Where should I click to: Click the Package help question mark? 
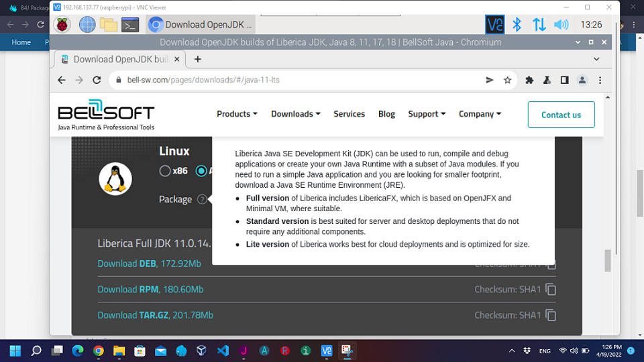(x=202, y=200)
